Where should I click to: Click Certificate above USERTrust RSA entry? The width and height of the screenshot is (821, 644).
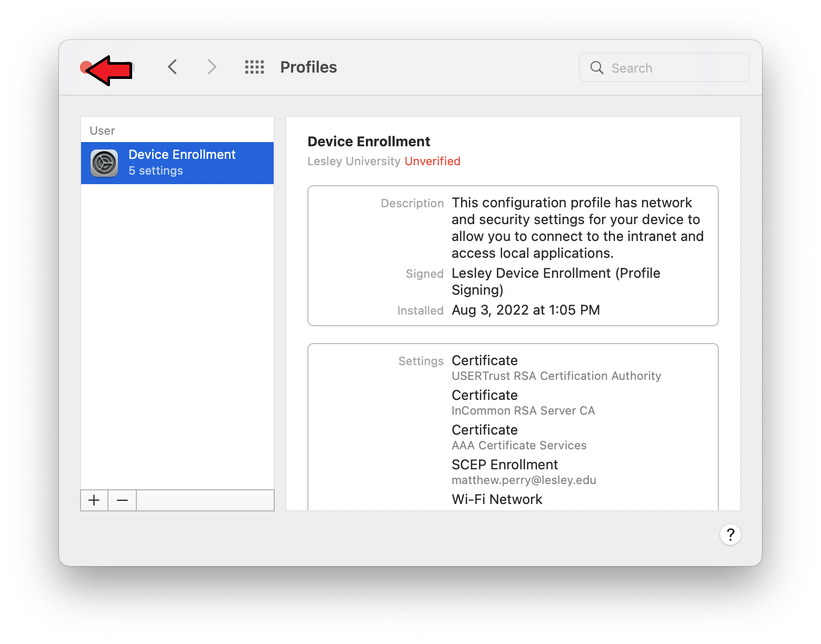[485, 360]
